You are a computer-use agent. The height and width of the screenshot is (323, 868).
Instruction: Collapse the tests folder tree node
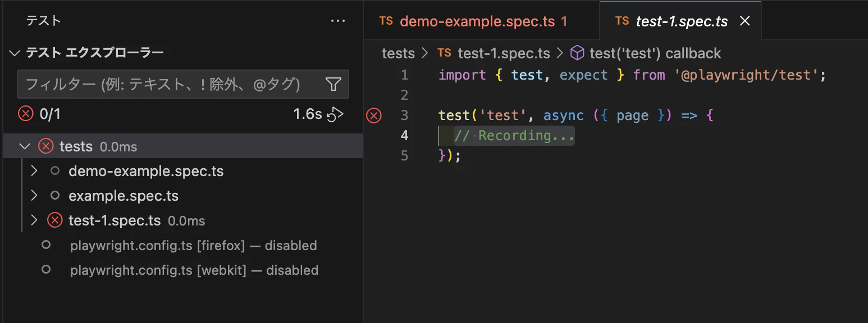click(x=25, y=146)
